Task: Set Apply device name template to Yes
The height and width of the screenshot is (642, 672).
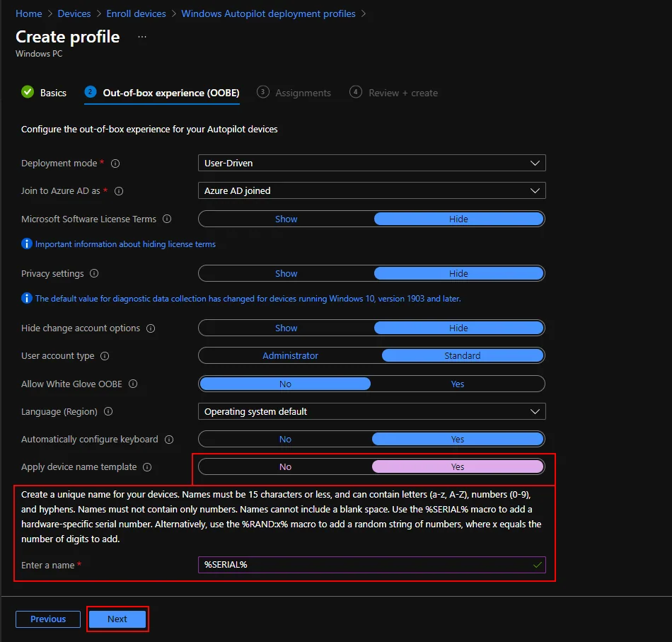Action: tap(457, 467)
